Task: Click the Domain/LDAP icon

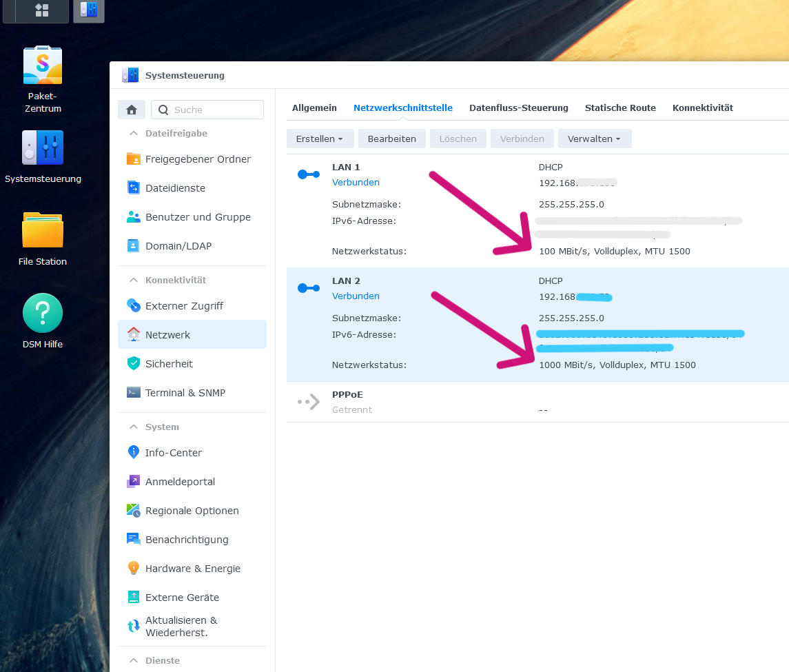Action: tap(134, 245)
